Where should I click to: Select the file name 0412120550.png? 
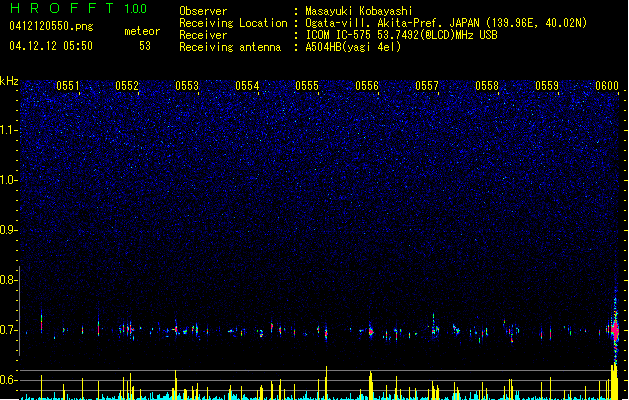click(x=51, y=26)
